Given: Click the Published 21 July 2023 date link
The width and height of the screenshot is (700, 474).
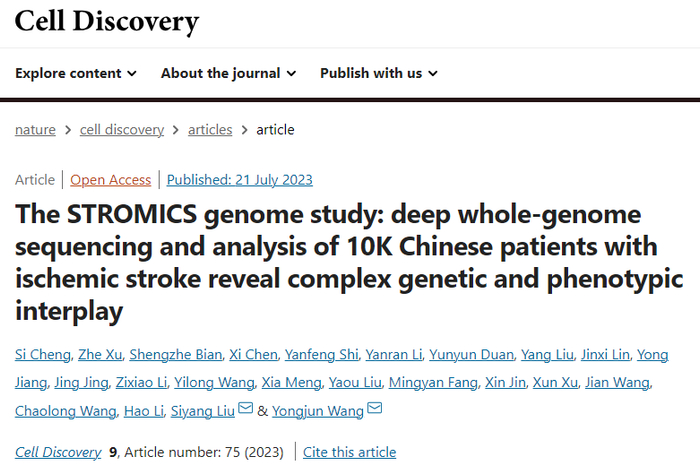Looking at the screenshot, I should pos(240,180).
